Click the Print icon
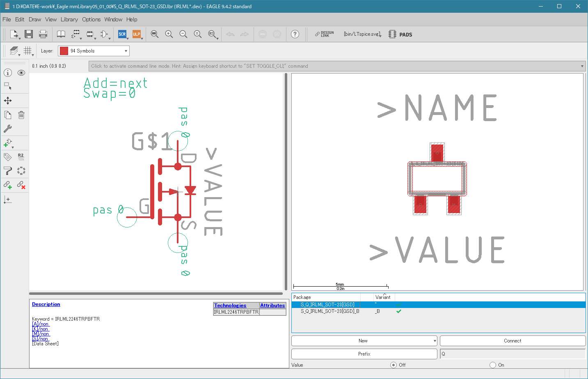Screen dimensions: 588x379 (43, 34)
